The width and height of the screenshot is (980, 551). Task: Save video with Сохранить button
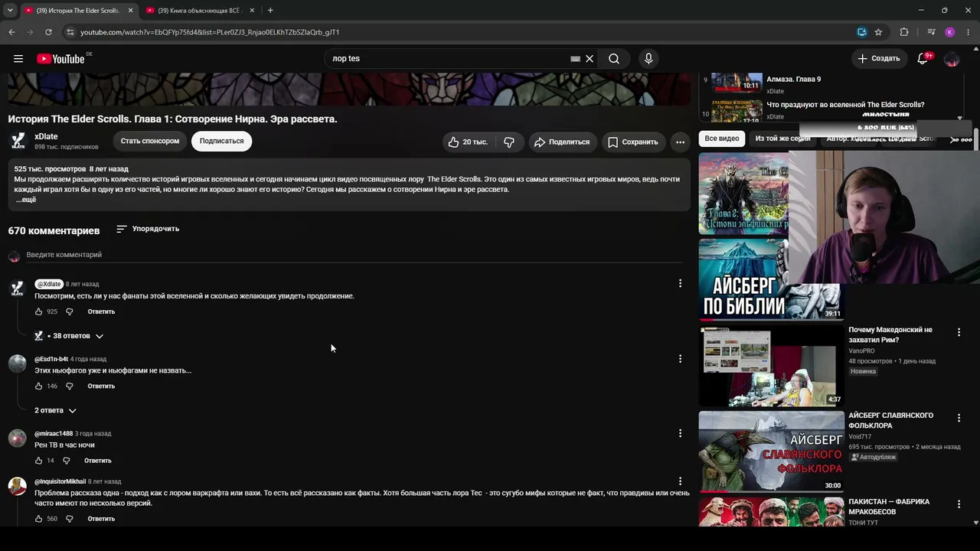[632, 142]
